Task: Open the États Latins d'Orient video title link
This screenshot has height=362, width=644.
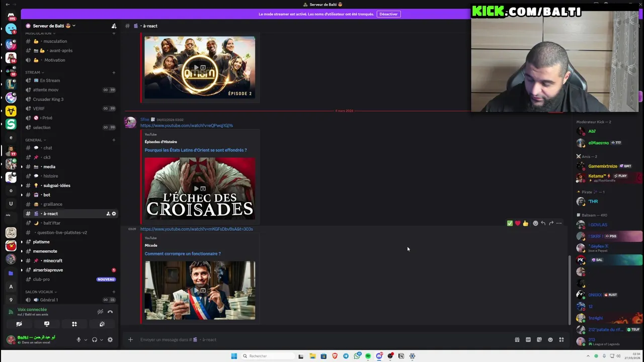Action: [196, 150]
